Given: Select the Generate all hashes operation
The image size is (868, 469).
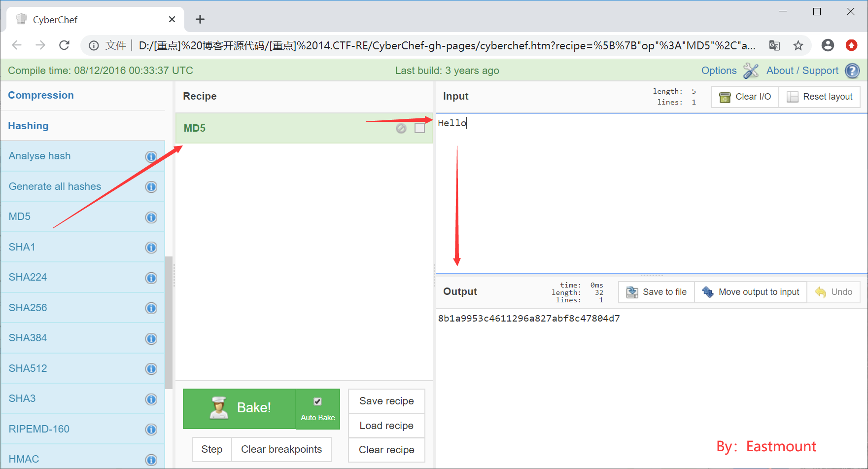Looking at the screenshot, I should coord(83,186).
